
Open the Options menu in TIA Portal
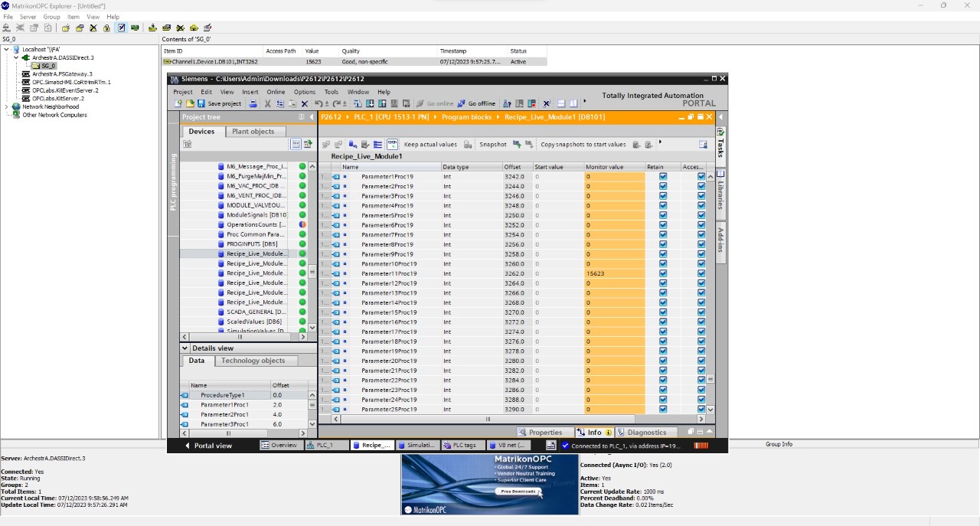[304, 92]
